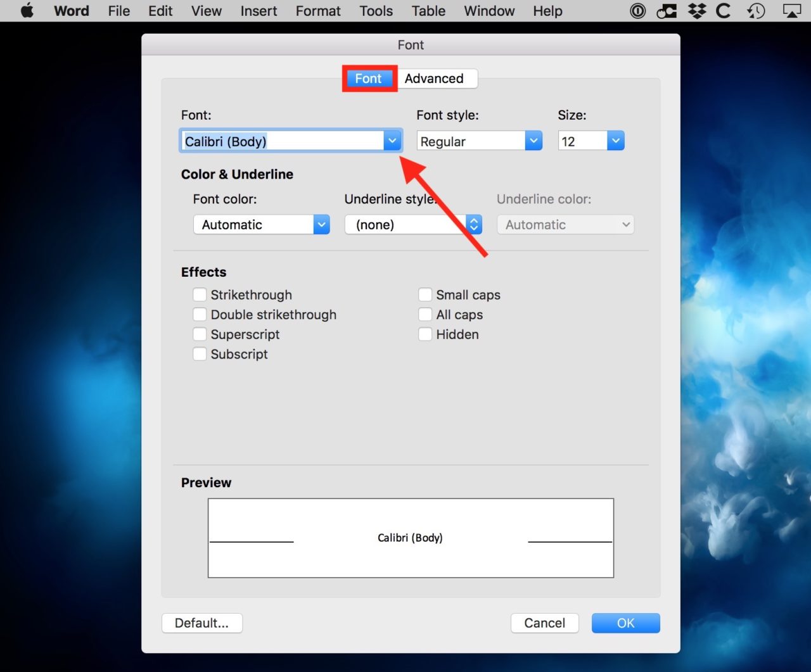Open the Font name dropdown
Screen dimensions: 811x672
coord(392,141)
